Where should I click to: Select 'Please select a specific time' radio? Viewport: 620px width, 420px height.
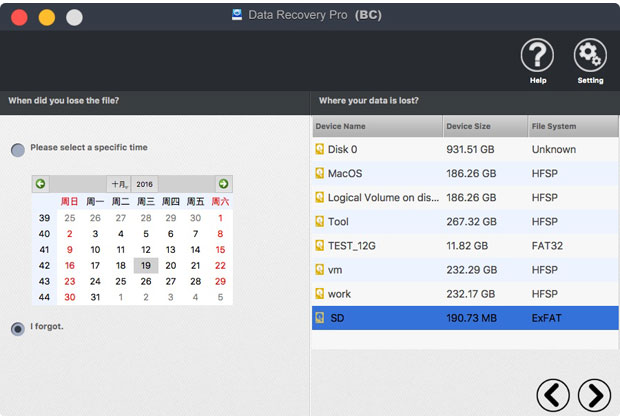(18, 150)
